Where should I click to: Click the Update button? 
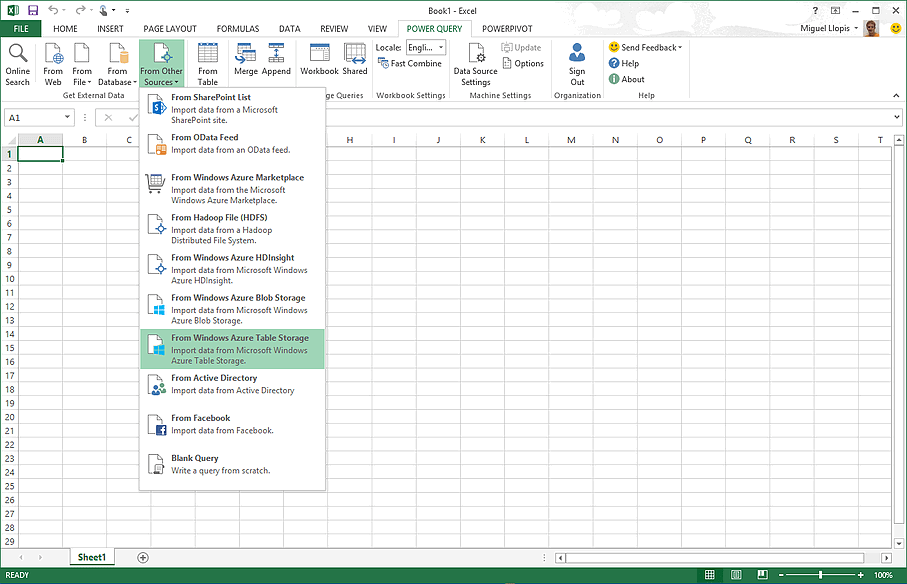point(521,47)
